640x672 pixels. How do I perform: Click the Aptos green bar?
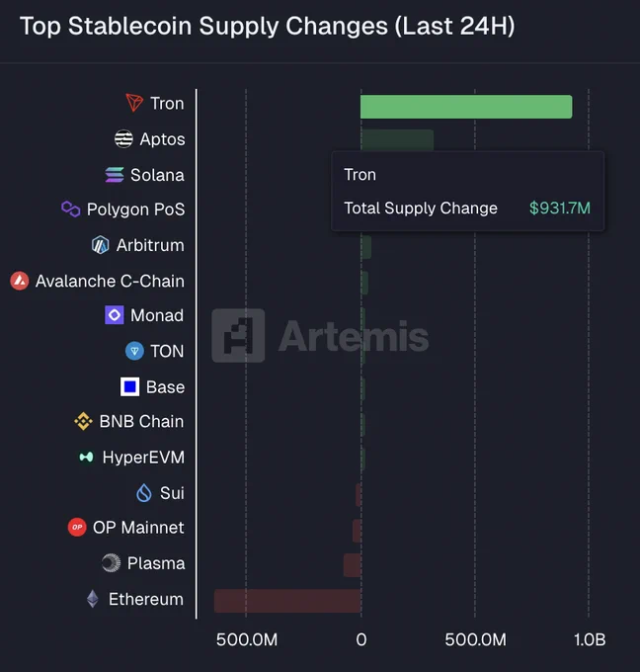click(397, 140)
